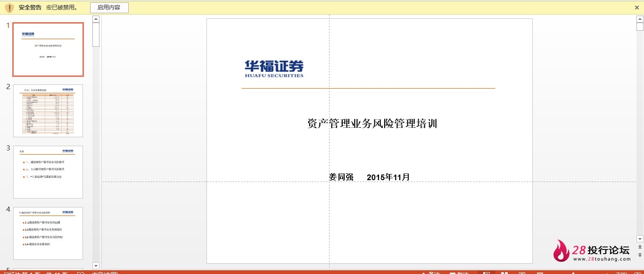The image size is (644, 274).
Task: Select slide 1 thumbnail
Action: [48, 49]
